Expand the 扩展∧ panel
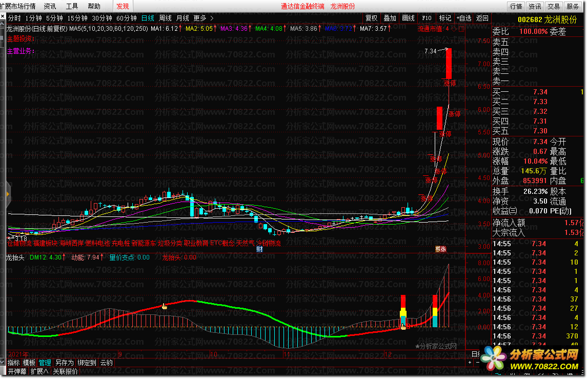Screen dimensions: 588x379 tap(40, 371)
